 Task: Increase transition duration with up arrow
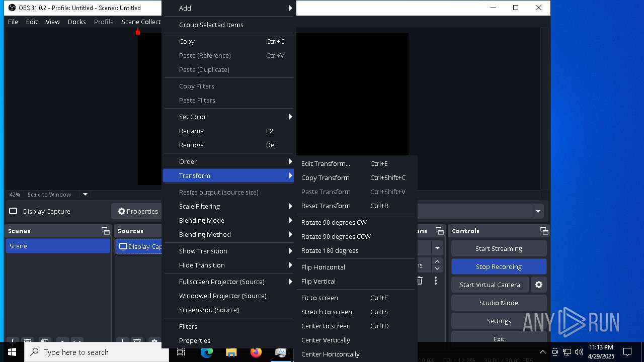click(x=437, y=261)
